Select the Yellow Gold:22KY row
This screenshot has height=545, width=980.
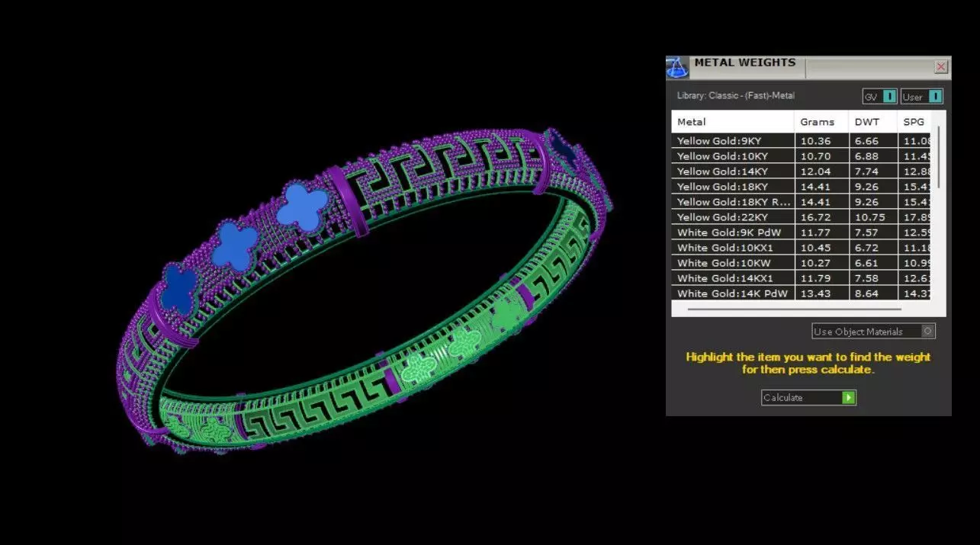coord(801,217)
